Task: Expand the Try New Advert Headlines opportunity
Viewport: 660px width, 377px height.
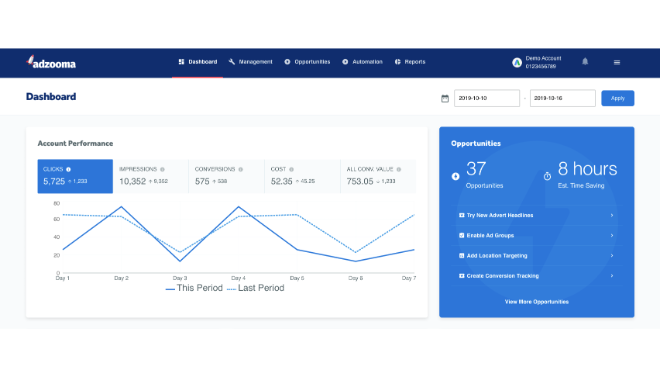Action: [537, 215]
